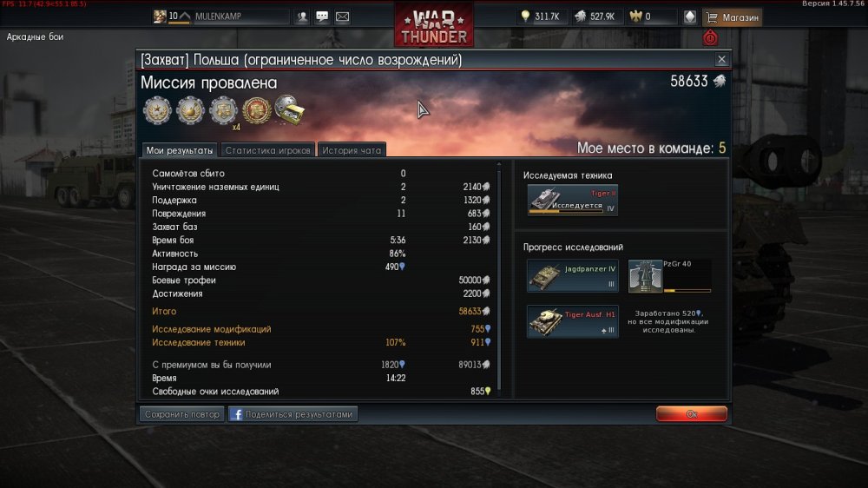Select the Мои результаты tab
The width and height of the screenshot is (868, 488).
click(x=180, y=150)
